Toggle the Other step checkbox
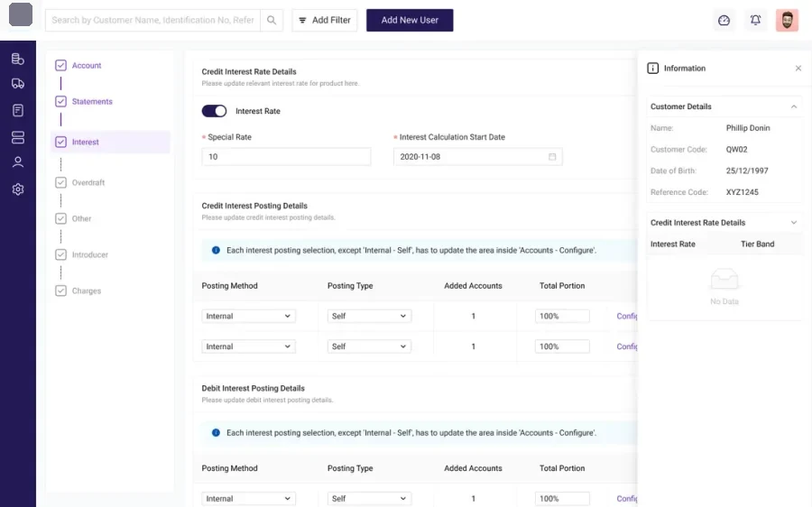Viewport: 812px width, 507px height. [60, 218]
